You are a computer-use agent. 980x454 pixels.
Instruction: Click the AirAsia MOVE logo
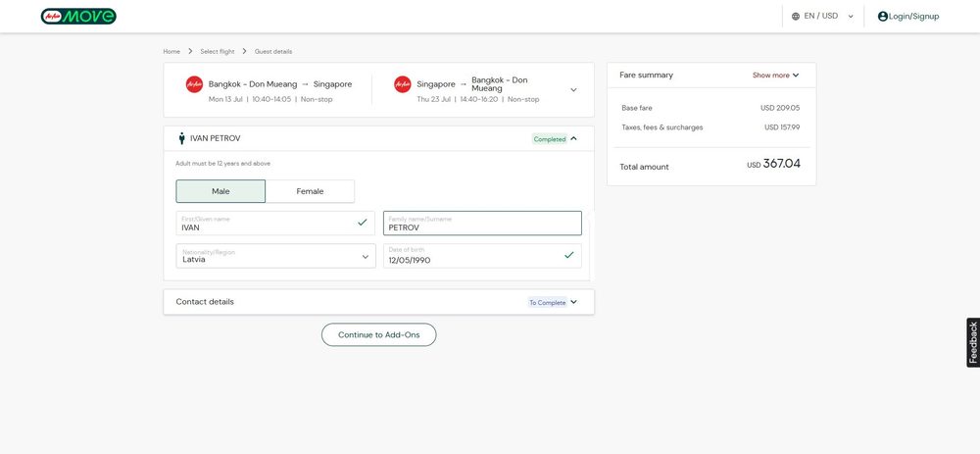[78, 17]
